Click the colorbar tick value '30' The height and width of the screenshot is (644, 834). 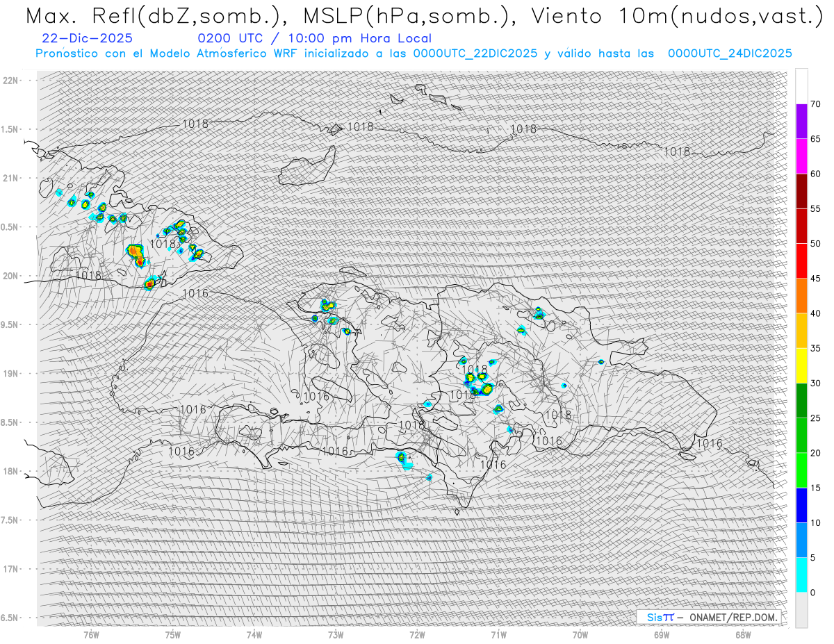tap(815, 383)
